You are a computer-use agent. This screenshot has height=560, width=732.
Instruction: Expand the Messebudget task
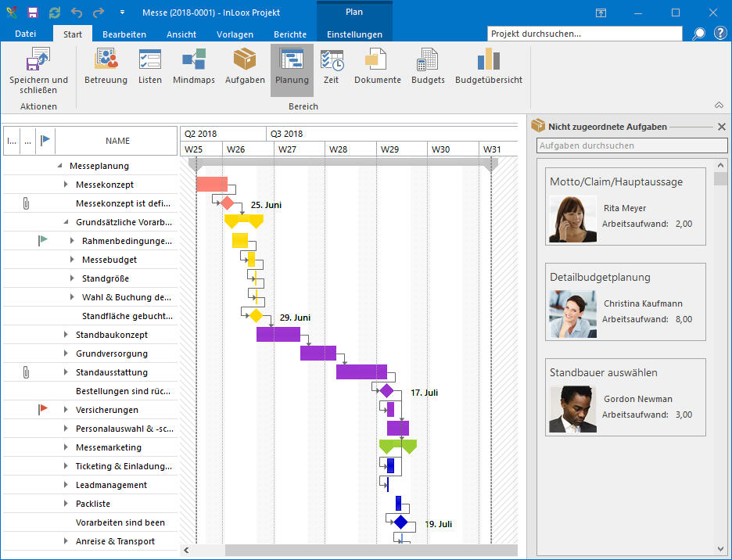tap(73, 260)
